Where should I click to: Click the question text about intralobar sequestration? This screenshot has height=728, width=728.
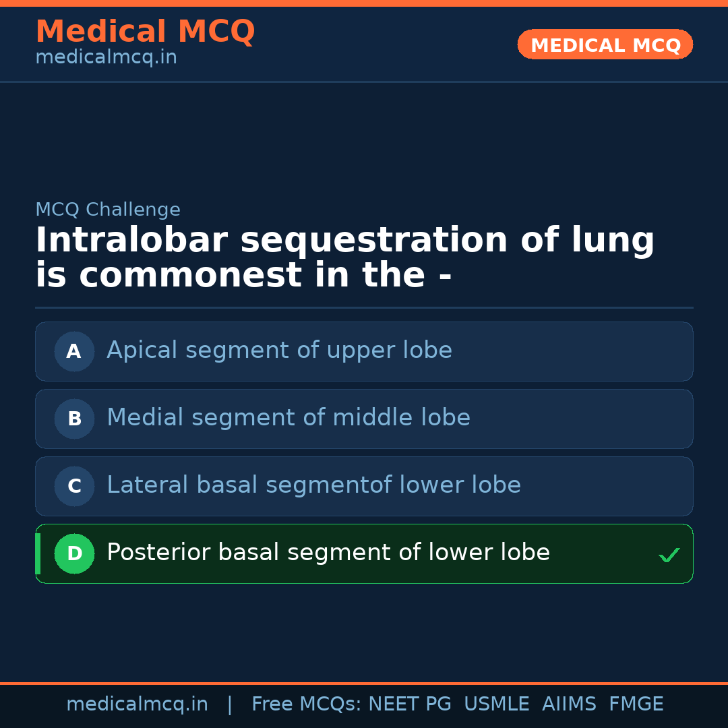click(x=344, y=258)
